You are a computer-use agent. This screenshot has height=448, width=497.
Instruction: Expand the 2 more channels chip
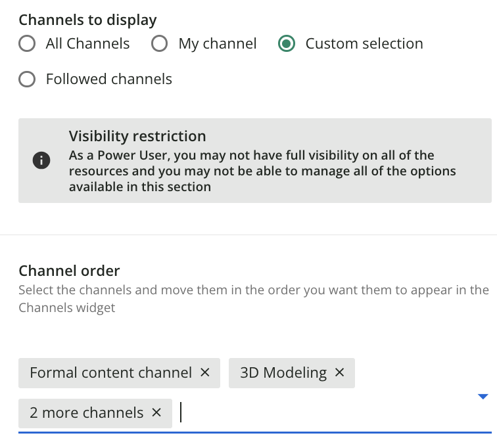coord(87,413)
